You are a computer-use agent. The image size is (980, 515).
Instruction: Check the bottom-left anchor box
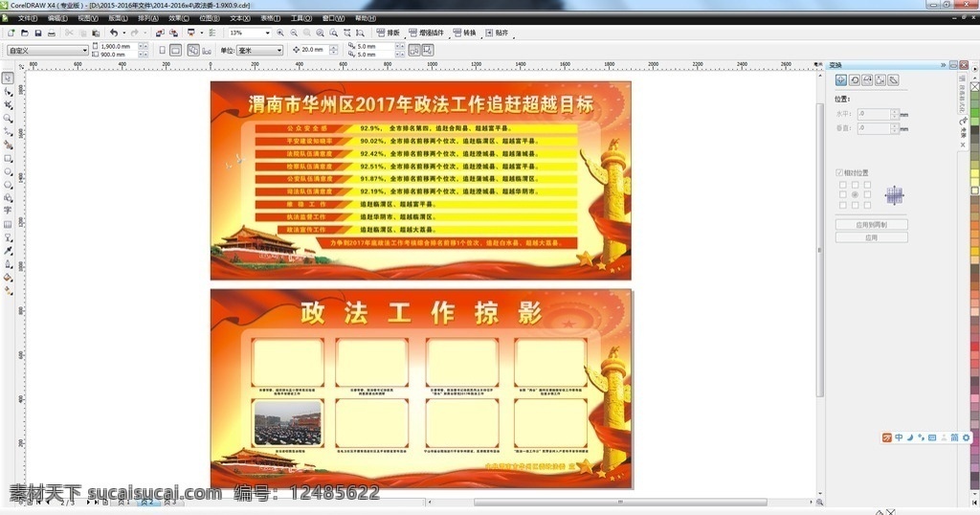pos(842,205)
